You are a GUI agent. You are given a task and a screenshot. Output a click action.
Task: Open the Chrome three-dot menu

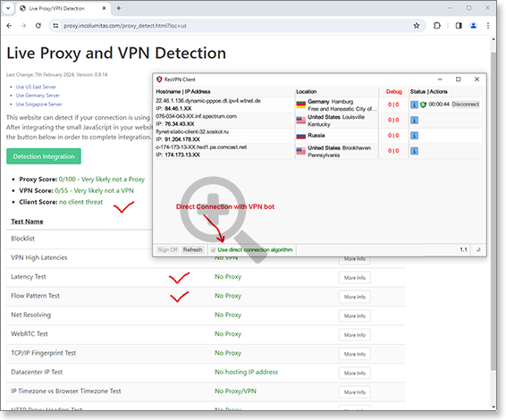click(x=488, y=26)
